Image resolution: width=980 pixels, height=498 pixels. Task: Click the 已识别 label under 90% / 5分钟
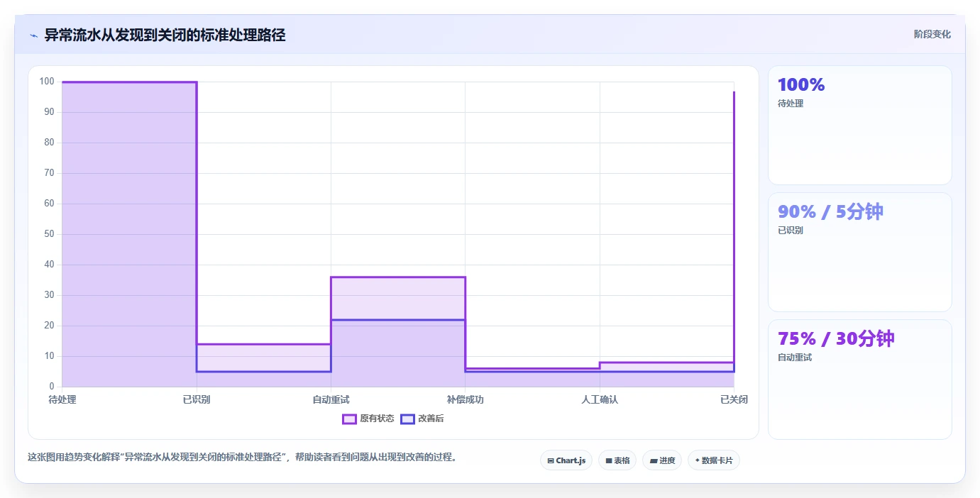791,231
